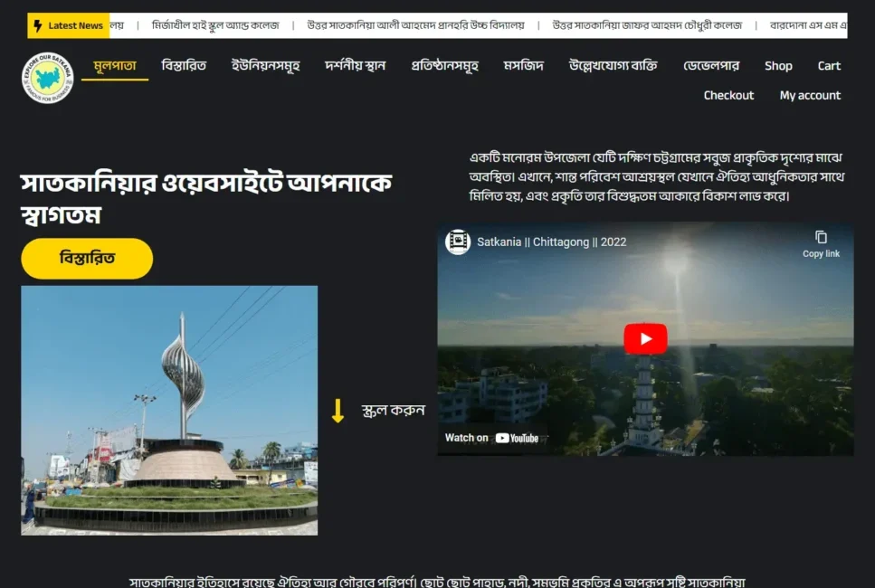Play the Satkania YouTube video

point(645,339)
